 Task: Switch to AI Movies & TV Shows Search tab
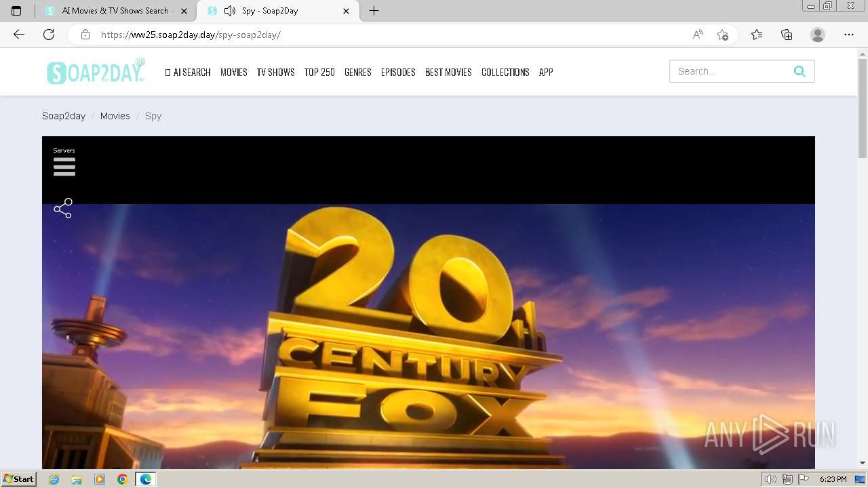click(x=115, y=11)
